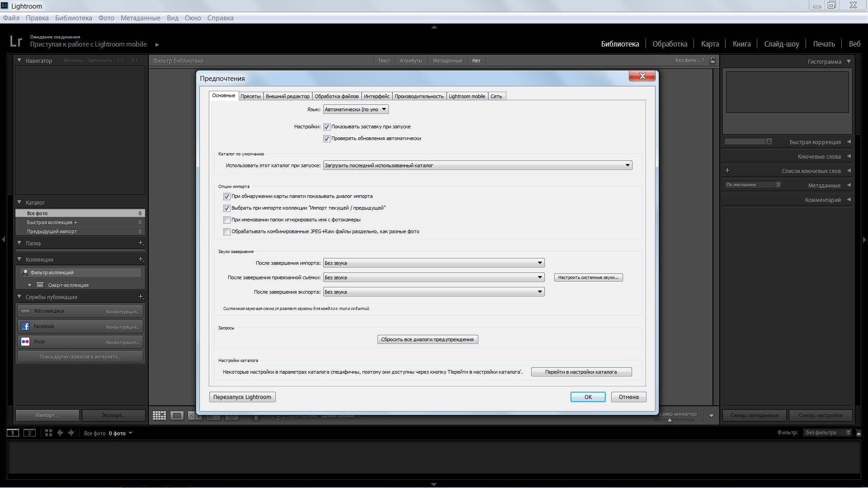Click the library filter lock icon

click(x=712, y=60)
